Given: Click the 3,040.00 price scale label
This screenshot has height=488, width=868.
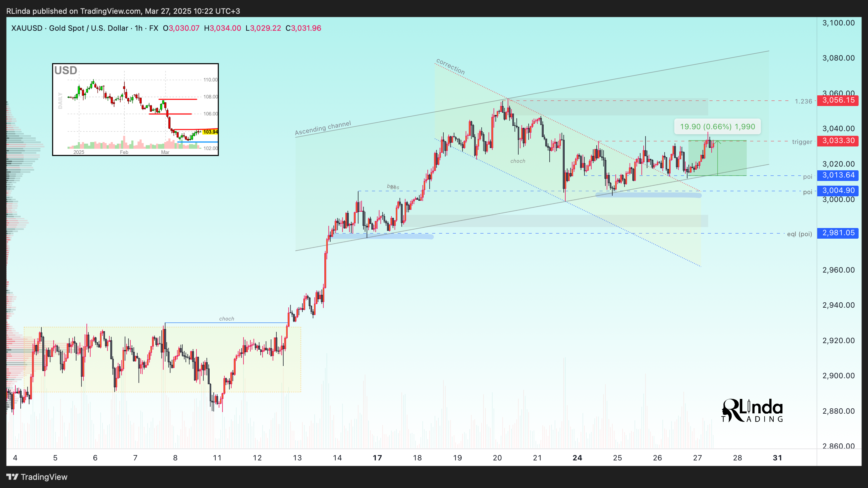Looking at the screenshot, I should 838,129.
